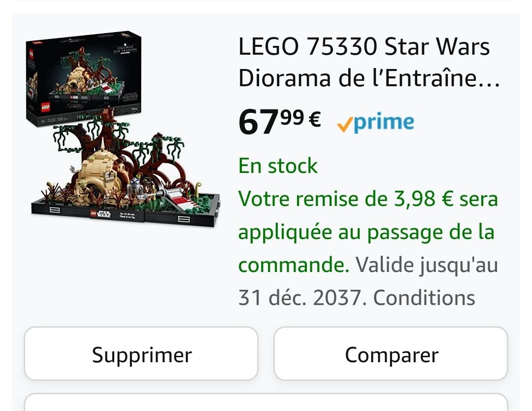Click the truncated "Diorama de l'Entraîne…" title line

[x=369, y=78]
